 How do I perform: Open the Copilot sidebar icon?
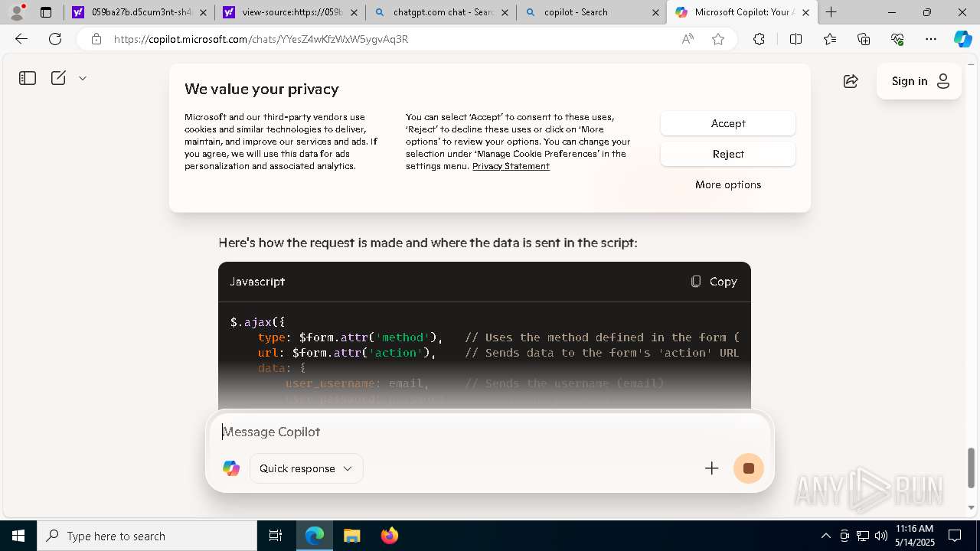[962, 39]
